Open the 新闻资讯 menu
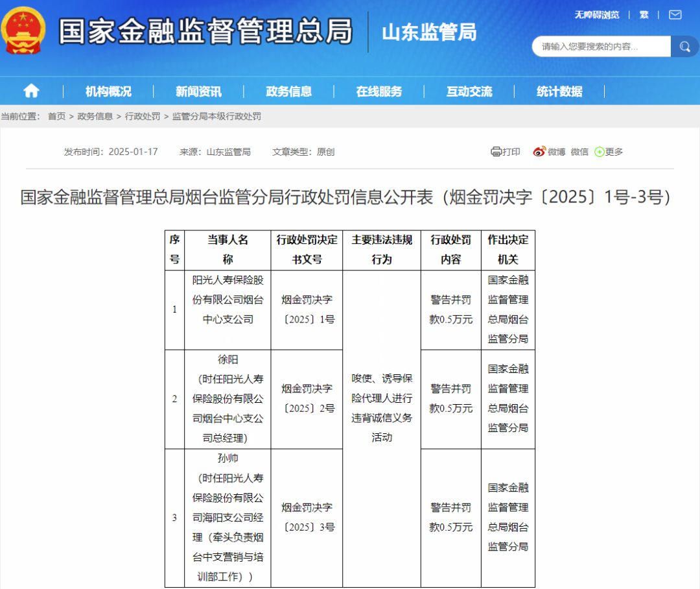 click(x=199, y=91)
